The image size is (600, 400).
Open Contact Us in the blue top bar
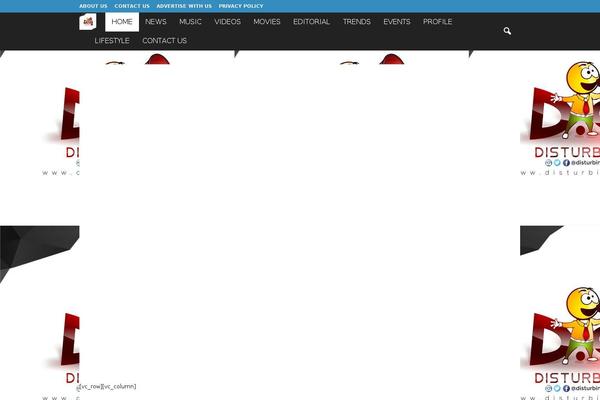click(132, 6)
